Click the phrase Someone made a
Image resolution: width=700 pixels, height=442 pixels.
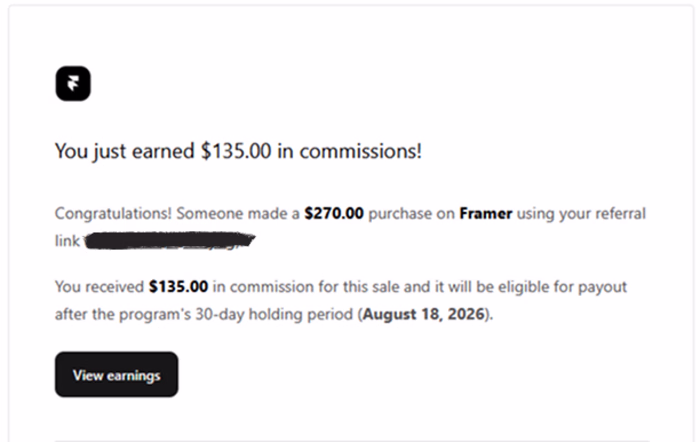pyautogui.click(x=238, y=213)
